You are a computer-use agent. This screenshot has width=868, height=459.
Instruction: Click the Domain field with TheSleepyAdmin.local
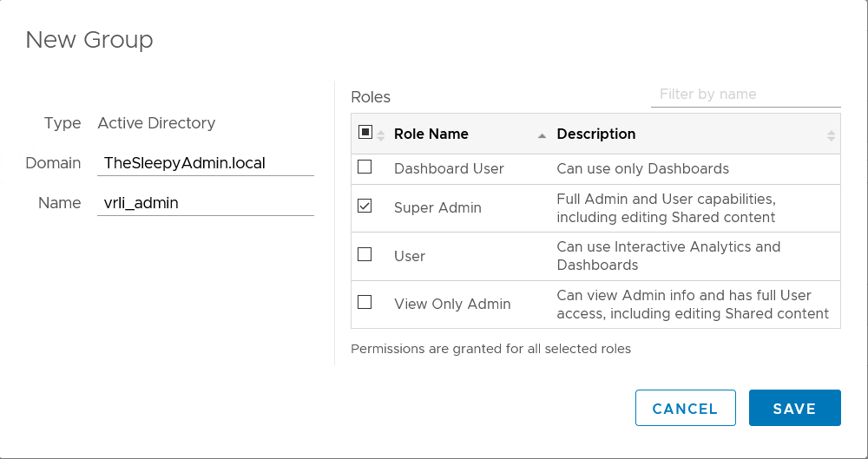205,162
